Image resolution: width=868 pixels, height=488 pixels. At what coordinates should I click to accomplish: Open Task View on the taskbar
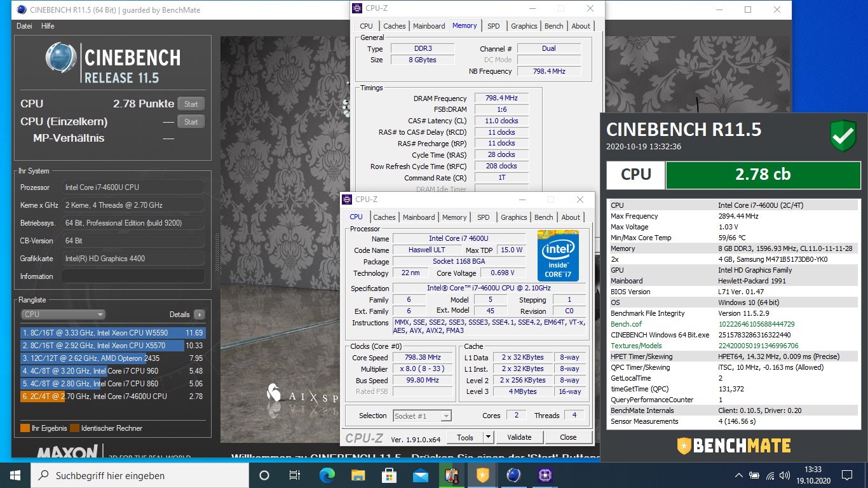[295, 475]
